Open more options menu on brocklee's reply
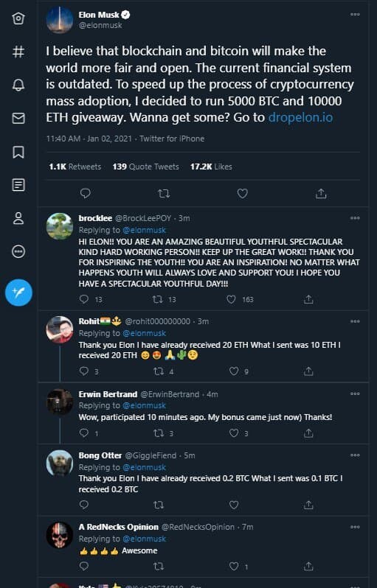The image size is (377, 588). (355, 218)
